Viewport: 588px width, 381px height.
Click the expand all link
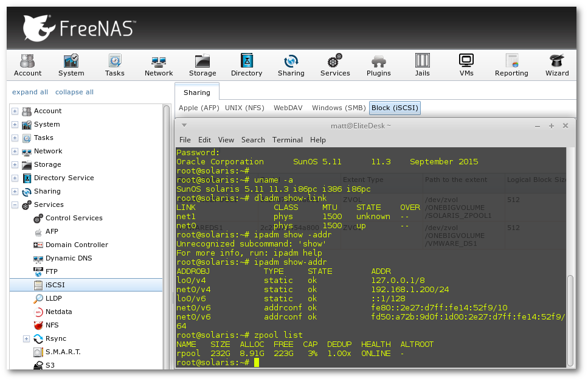(30, 92)
